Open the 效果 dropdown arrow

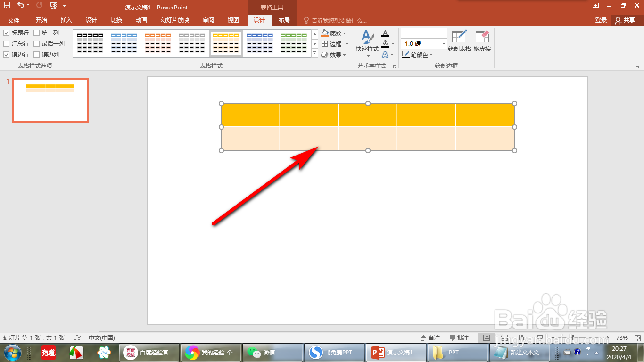[x=345, y=55]
